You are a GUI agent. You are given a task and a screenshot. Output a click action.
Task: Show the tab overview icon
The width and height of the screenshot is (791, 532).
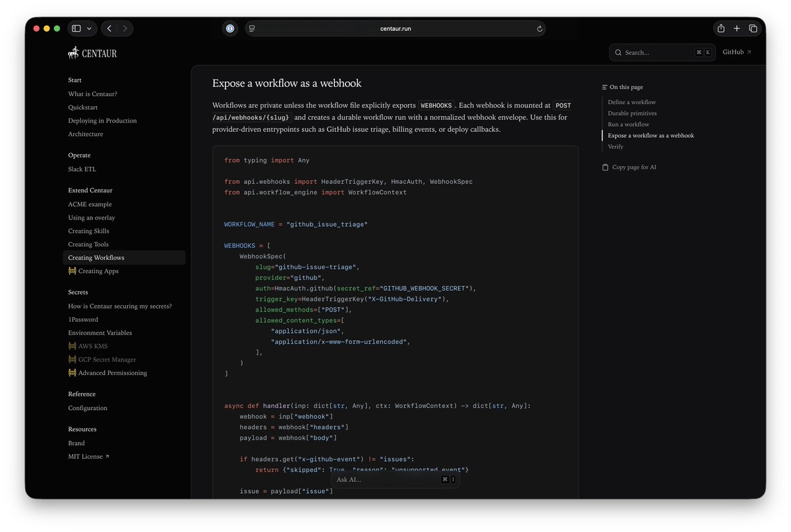[x=753, y=28]
